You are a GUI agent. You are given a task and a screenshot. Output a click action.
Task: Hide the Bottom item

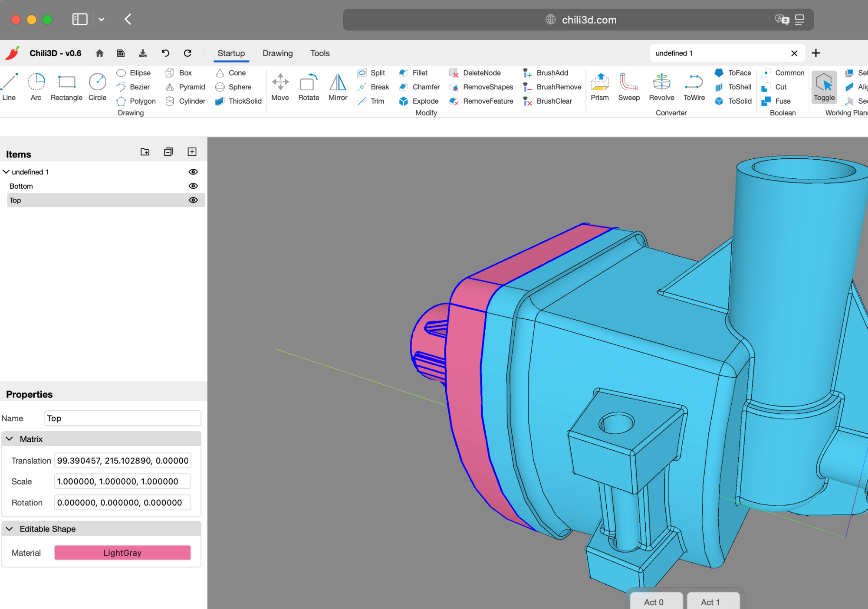193,186
